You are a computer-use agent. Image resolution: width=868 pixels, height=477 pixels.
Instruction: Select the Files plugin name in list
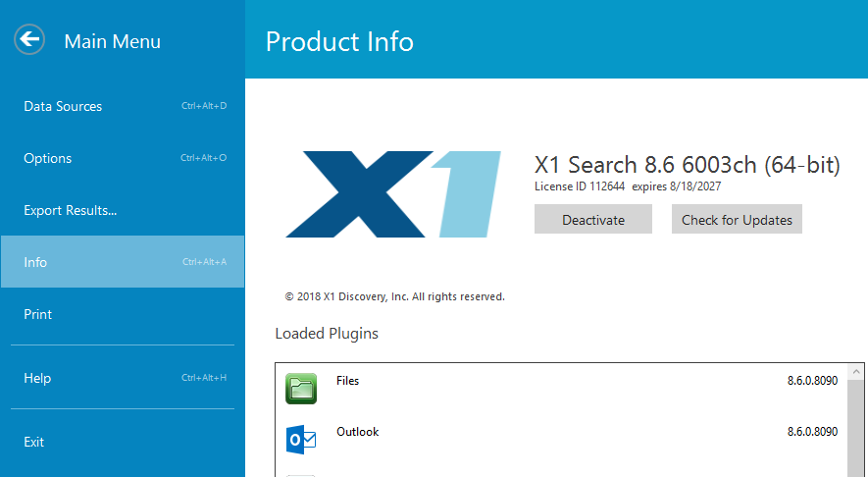pyautogui.click(x=347, y=381)
